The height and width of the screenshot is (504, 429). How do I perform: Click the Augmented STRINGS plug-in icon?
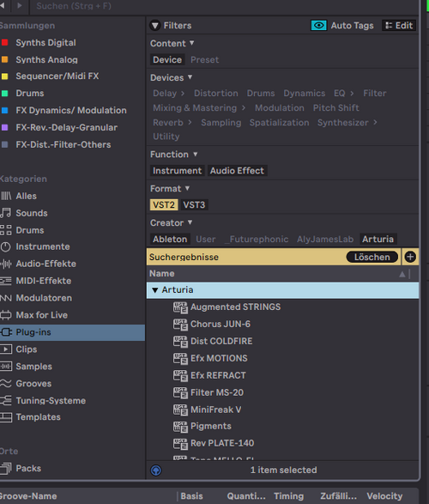click(180, 307)
